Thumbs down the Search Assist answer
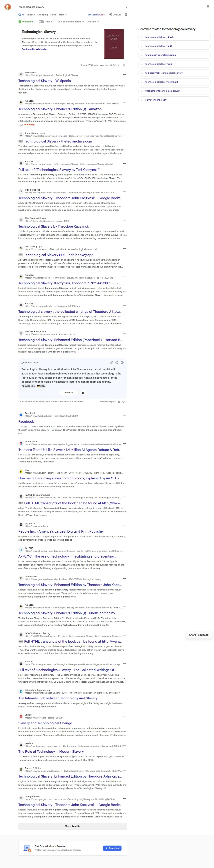Viewport: 214px width, 868px height. coord(123,402)
